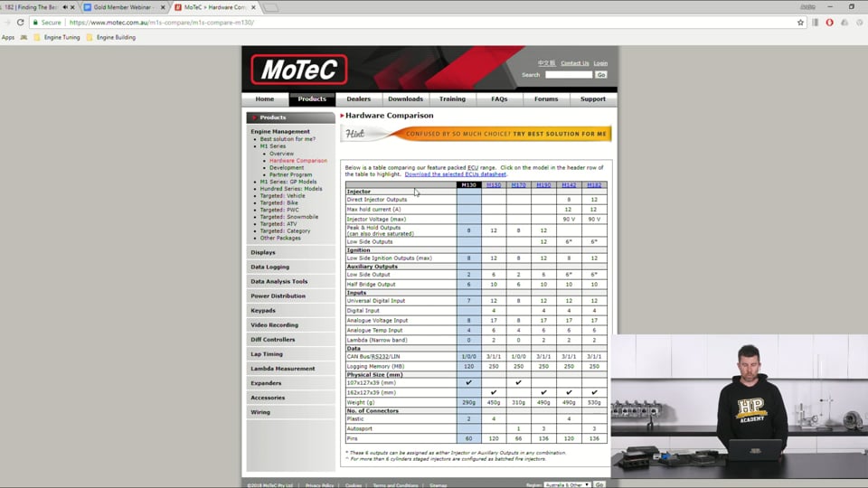Click Go button beside the search field

pos(601,75)
